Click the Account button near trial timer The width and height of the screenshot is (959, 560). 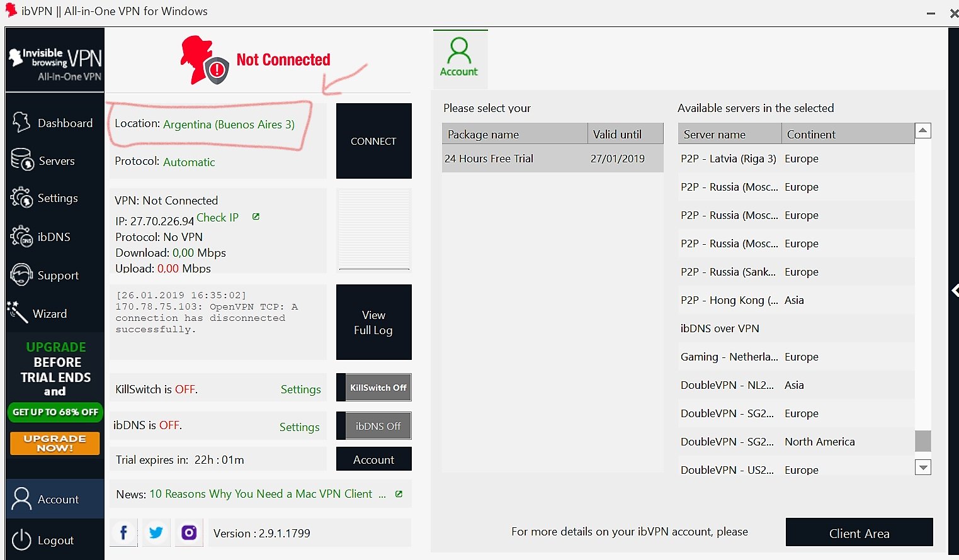pyautogui.click(x=374, y=459)
